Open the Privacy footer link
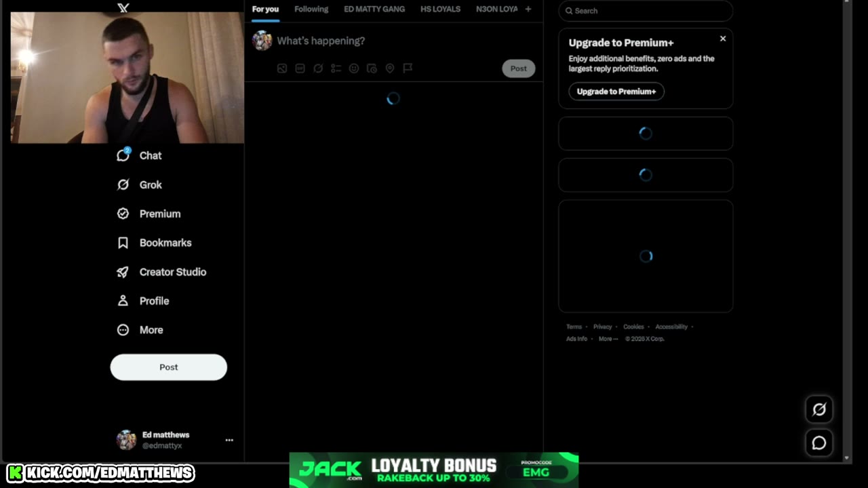868x488 pixels. (603, 327)
